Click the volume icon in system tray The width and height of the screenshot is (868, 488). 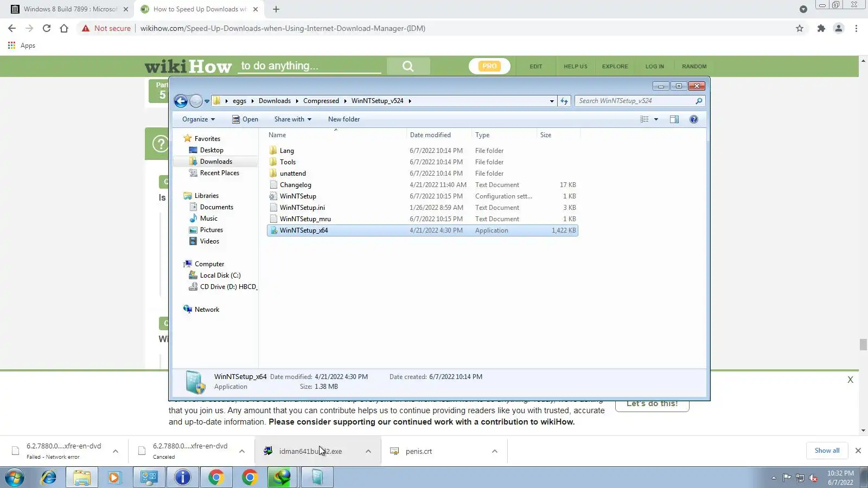coord(813,478)
